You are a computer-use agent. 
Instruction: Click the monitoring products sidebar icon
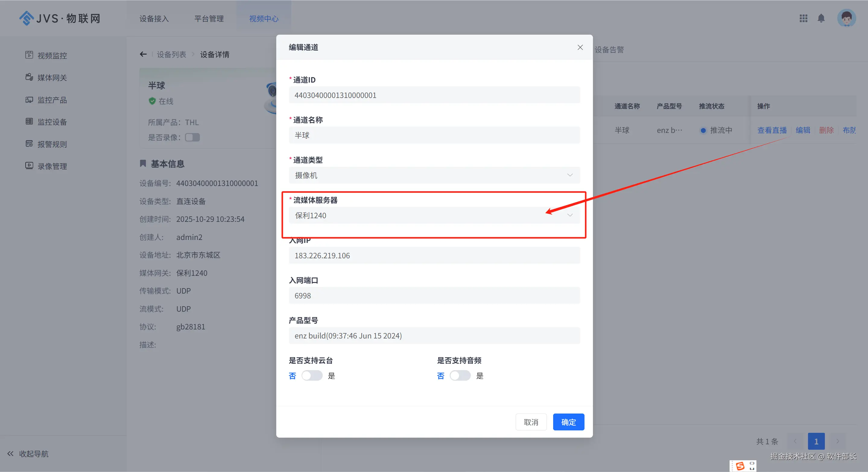coord(29,100)
